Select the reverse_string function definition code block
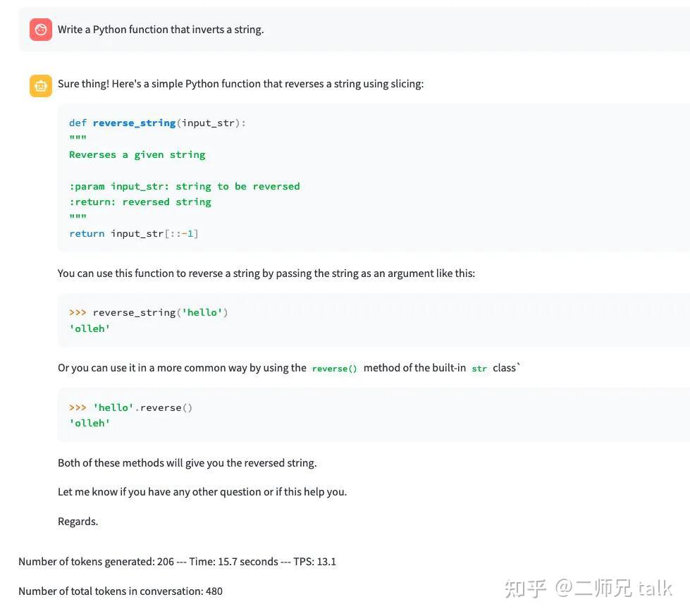The width and height of the screenshot is (690, 616). [x=211, y=176]
